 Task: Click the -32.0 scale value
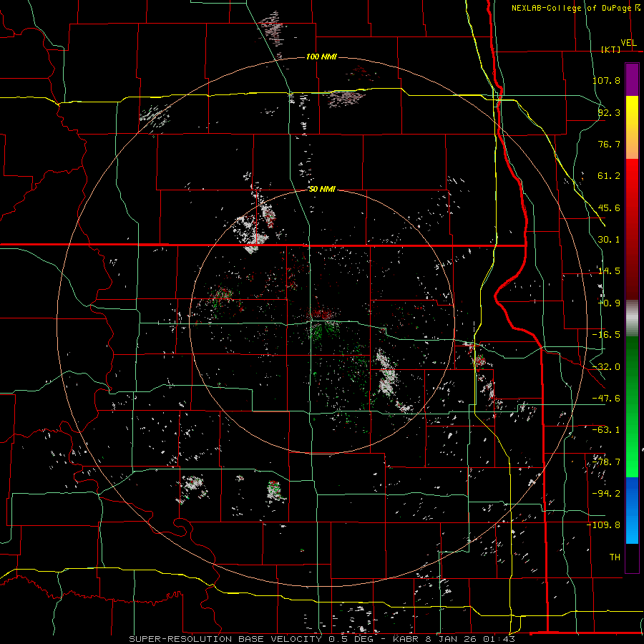606,367
